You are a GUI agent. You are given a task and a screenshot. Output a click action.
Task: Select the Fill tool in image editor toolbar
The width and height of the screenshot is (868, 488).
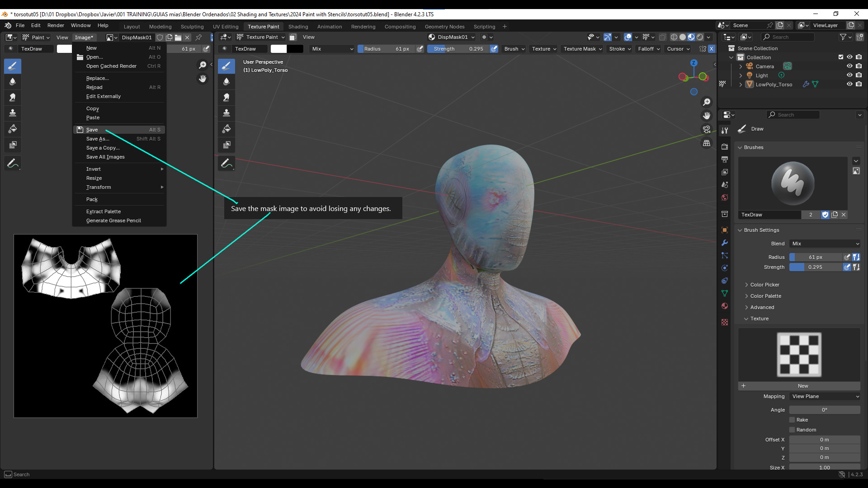(13, 129)
